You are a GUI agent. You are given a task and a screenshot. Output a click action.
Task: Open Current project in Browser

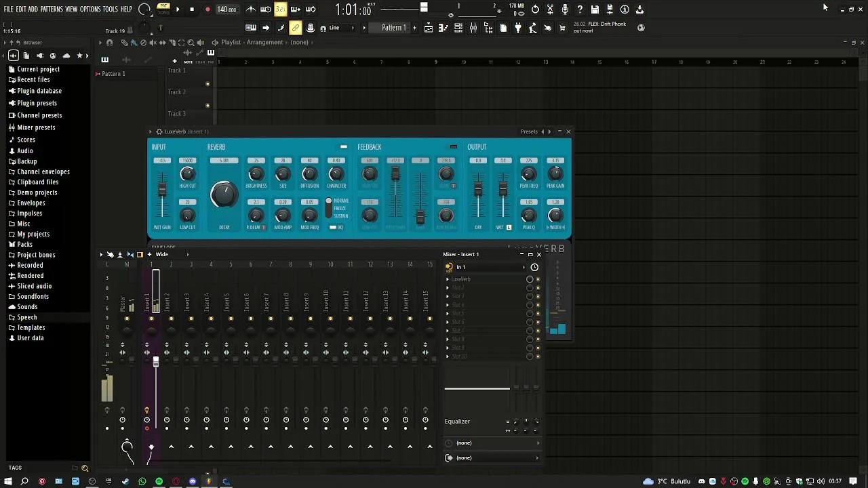(38, 69)
